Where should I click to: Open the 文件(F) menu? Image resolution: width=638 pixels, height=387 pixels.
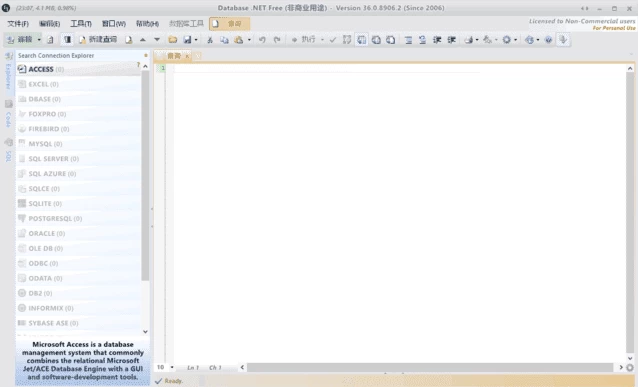pos(18,24)
